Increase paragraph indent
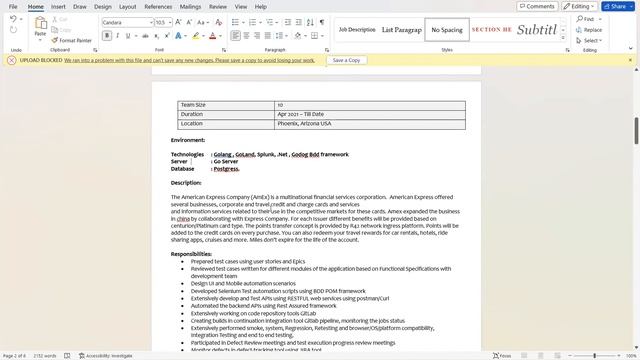Image resolution: width=640 pixels, height=360 pixels. click(299, 22)
